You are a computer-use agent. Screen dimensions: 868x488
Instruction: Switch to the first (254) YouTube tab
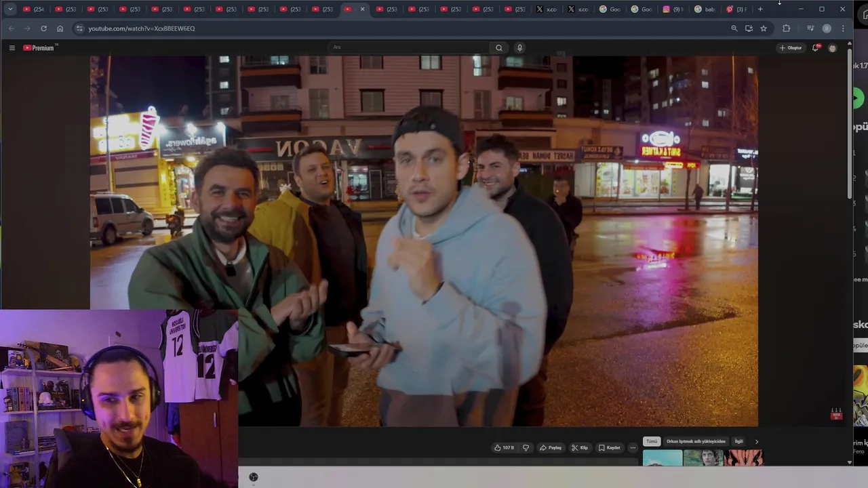[33, 9]
